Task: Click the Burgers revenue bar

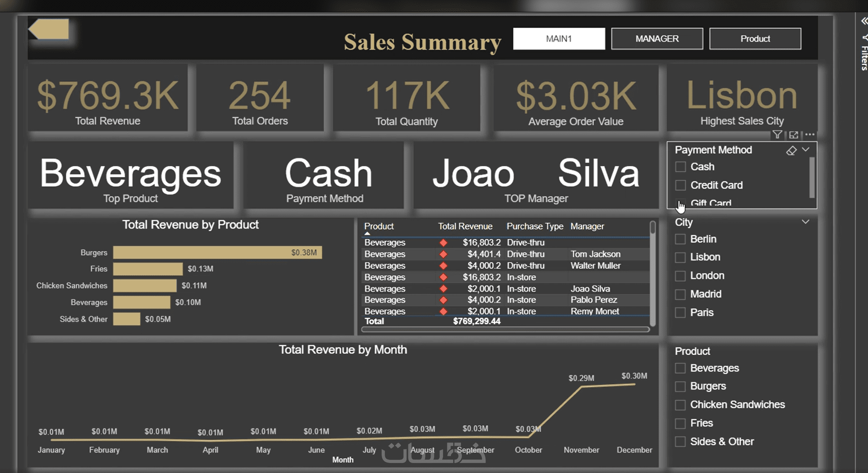Action: click(218, 252)
